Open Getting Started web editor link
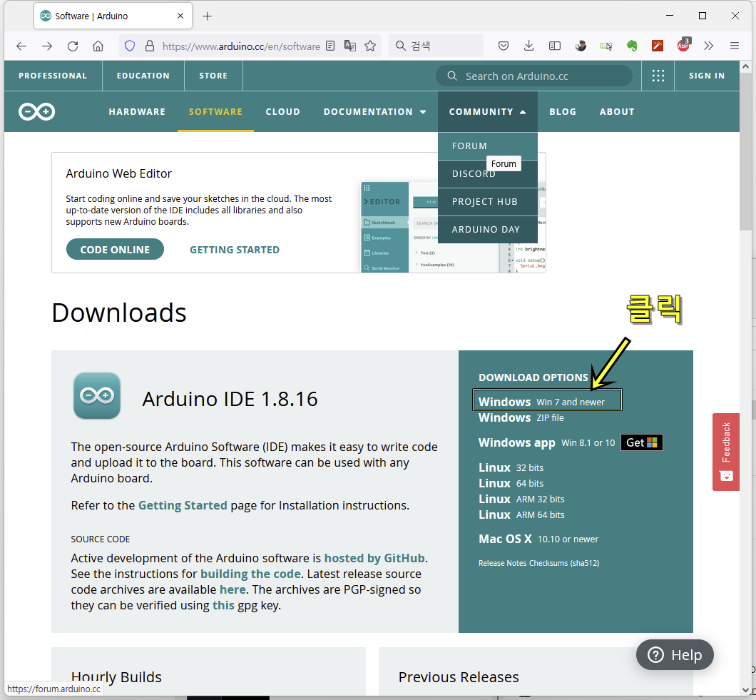The width and height of the screenshot is (756, 700). [x=235, y=250]
